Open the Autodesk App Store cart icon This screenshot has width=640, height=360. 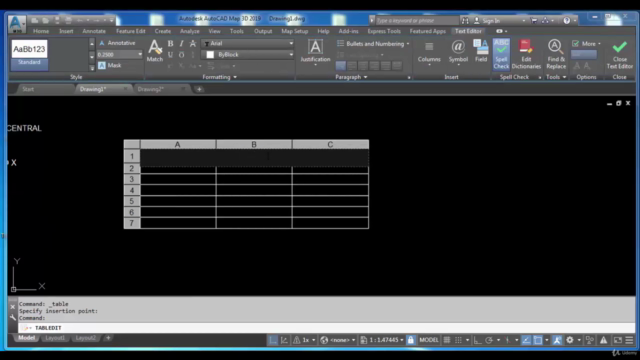pyautogui.click(x=534, y=20)
